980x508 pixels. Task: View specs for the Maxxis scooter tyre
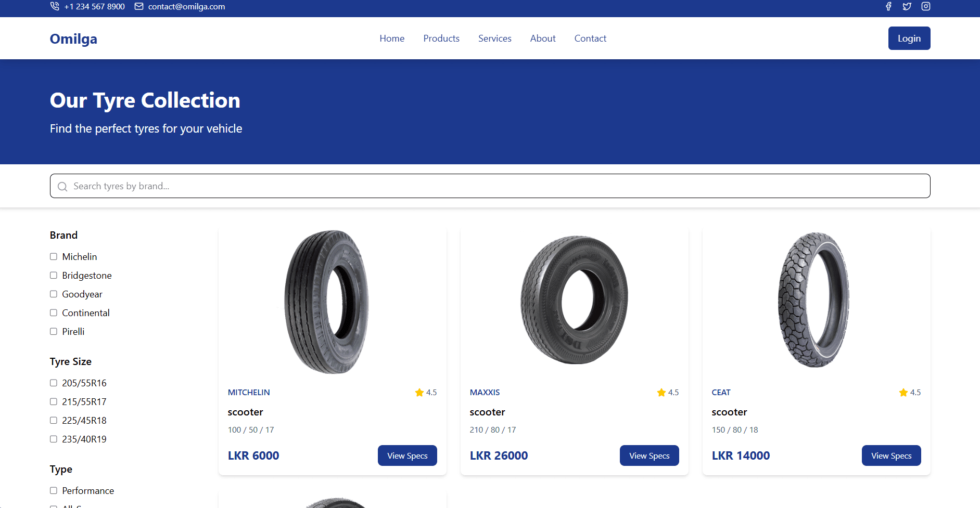click(x=650, y=455)
